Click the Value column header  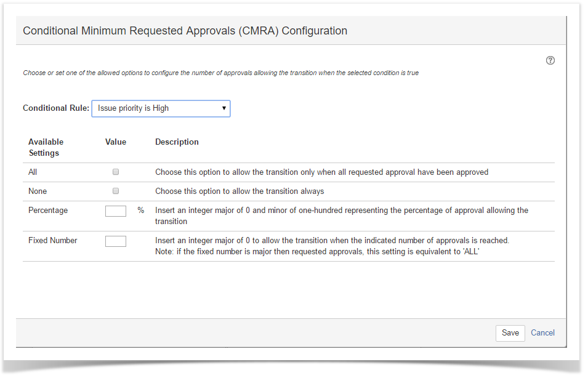tap(116, 142)
